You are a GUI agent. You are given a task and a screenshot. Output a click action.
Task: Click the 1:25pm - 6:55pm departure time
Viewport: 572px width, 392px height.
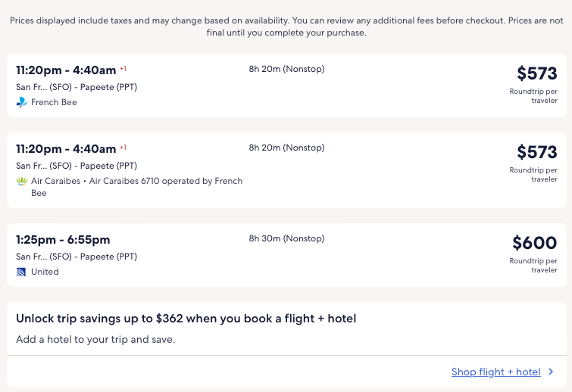tap(63, 240)
